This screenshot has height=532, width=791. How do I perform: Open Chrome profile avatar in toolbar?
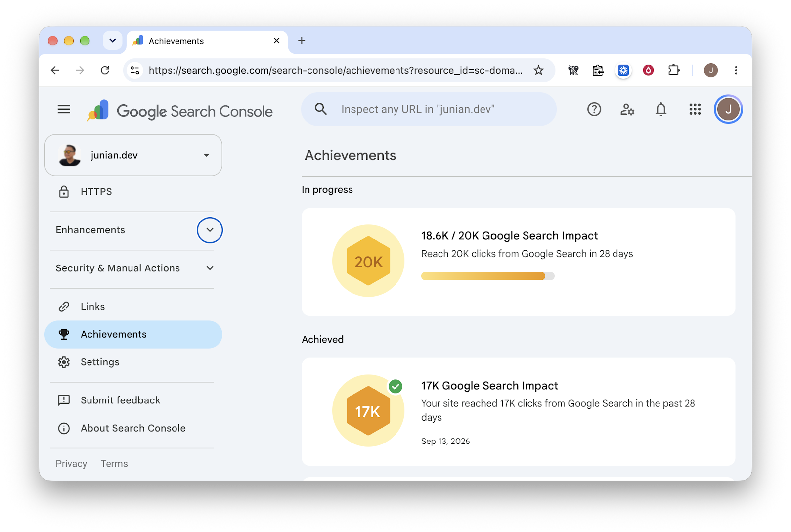pyautogui.click(x=711, y=70)
